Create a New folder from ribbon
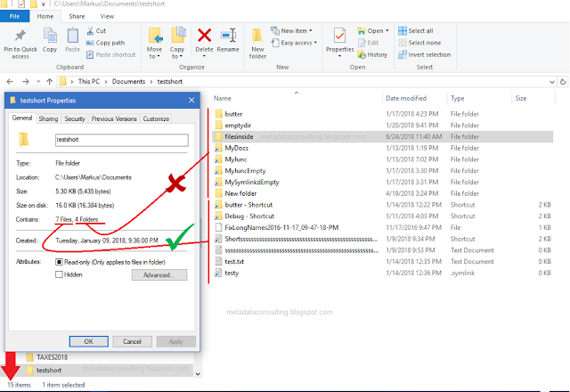The height and width of the screenshot is (392, 570). tap(257, 43)
